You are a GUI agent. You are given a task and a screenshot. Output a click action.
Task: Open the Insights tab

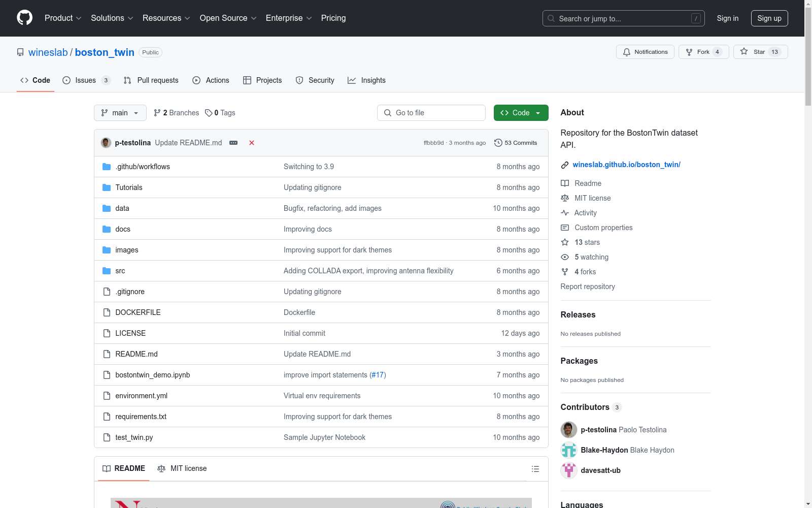tap(367, 80)
